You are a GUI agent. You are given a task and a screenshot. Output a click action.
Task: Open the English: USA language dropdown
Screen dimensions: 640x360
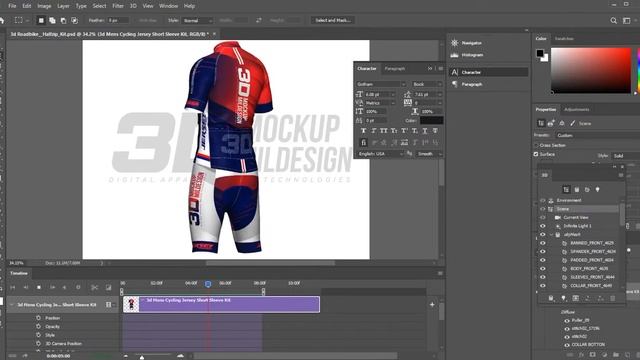coord(380,154)
